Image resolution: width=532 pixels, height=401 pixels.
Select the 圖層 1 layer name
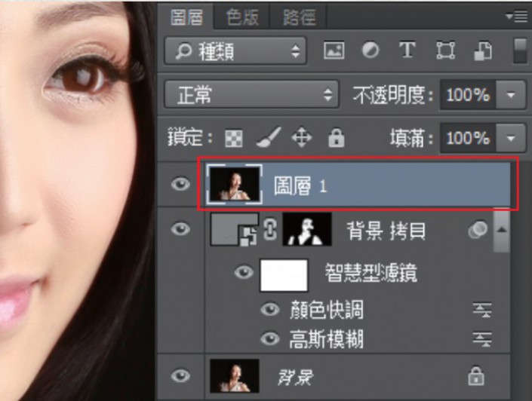(x=300, y=185)
